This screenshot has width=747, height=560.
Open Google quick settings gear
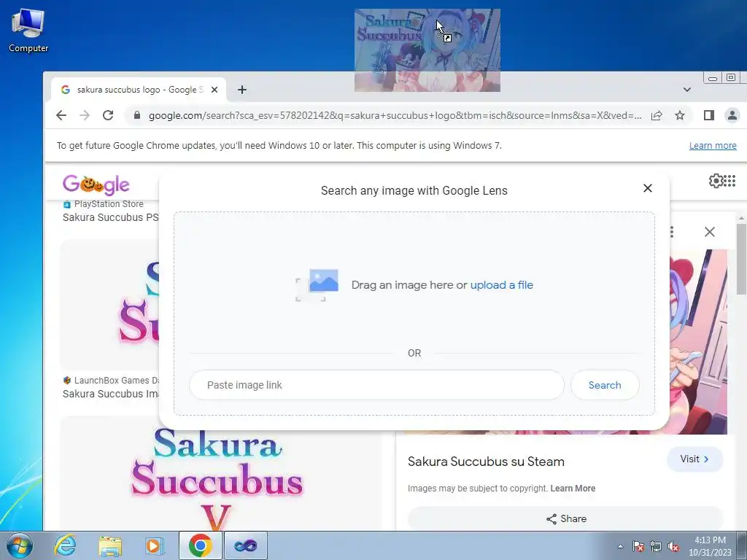(x=716, y=181)
